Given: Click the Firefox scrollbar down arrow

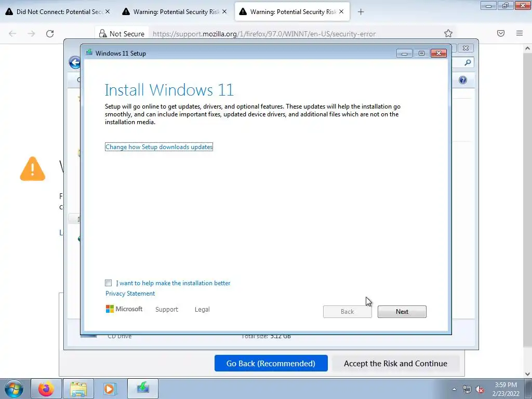Looking at the screenshot, I should click(528, 374).
